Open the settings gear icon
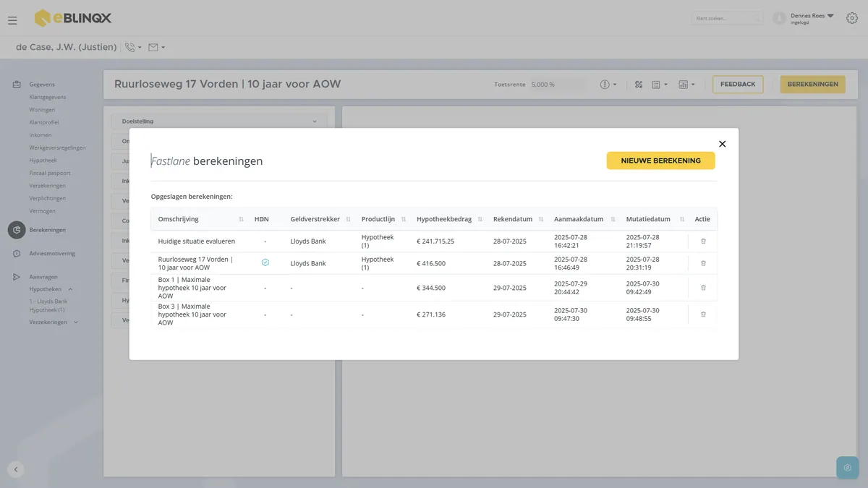Image resolution: width=868 pixels, height=488 pixels. [851, 18]
